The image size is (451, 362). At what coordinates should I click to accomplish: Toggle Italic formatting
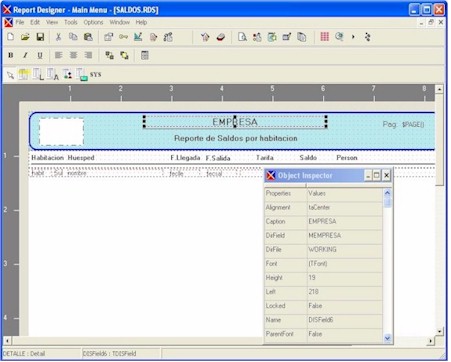click(25, 55)
